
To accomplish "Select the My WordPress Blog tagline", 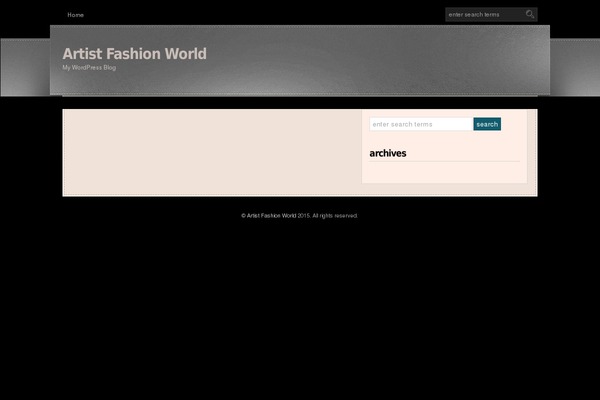I will [89, 68].
